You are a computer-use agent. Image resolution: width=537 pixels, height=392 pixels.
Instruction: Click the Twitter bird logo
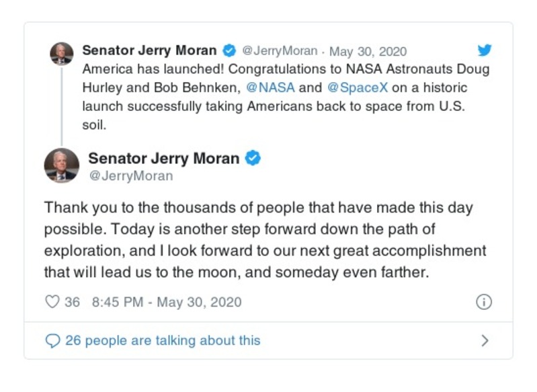[485, 51]
